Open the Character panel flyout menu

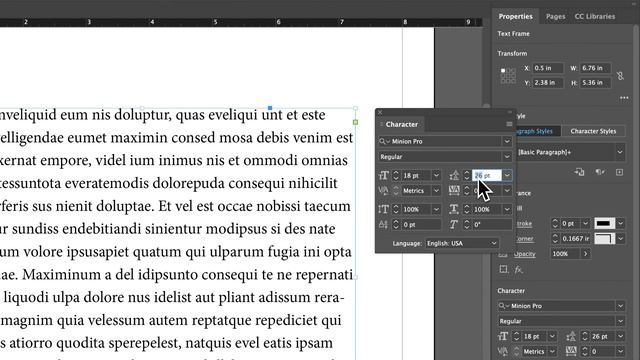pos(509,124)
